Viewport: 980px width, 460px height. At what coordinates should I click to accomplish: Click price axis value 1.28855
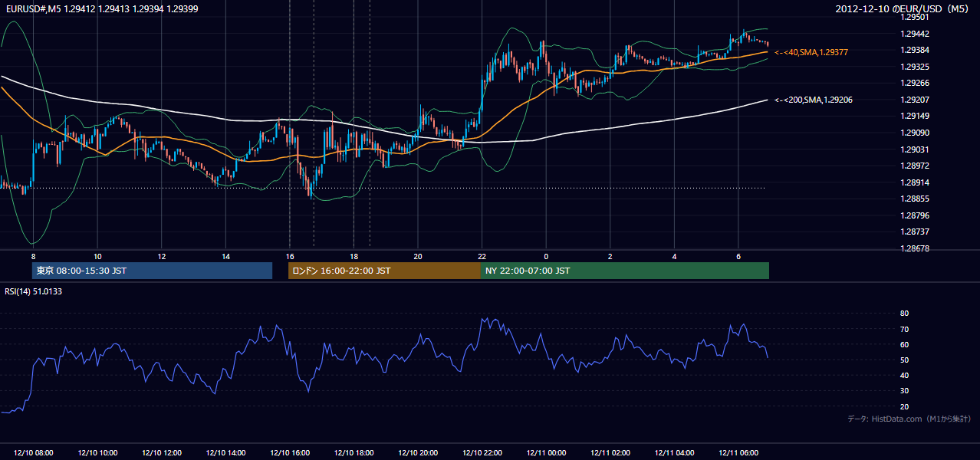point(915,199)
